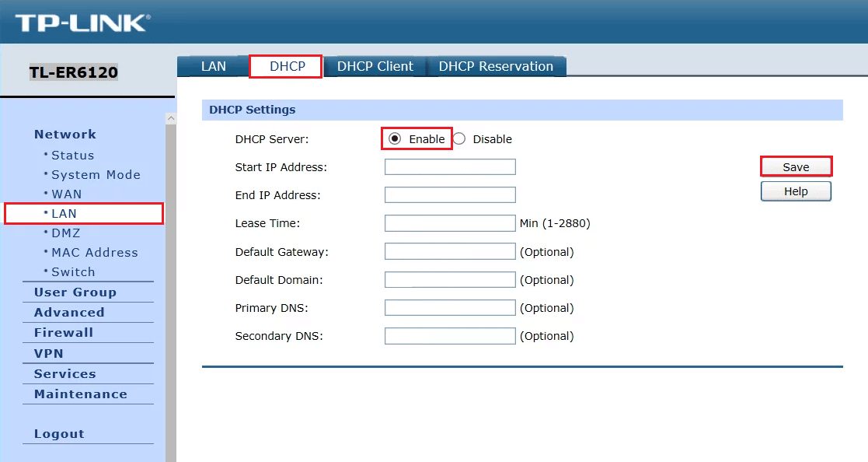The image size is (868, 462).
Task: Click the Secondary DNS input field
Action: (450, 336)
